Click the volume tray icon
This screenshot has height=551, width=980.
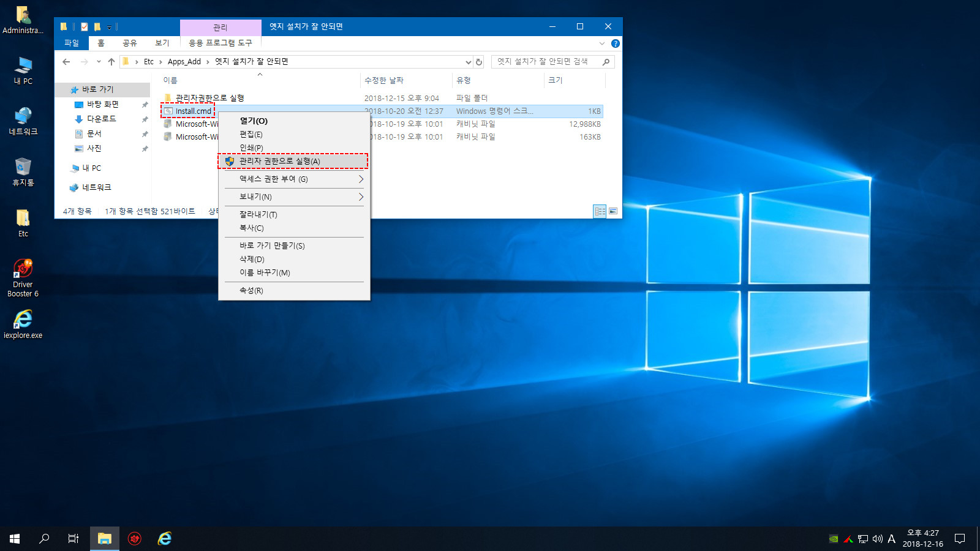877,539
